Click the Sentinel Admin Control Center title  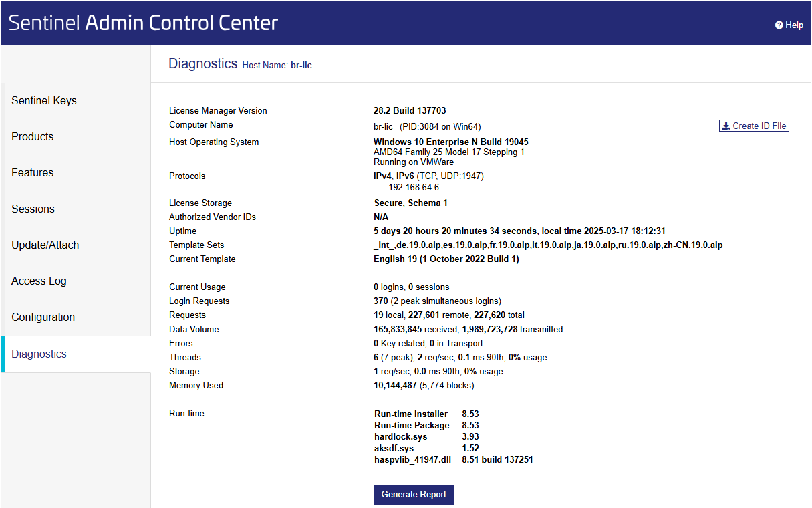coord(143,23)
